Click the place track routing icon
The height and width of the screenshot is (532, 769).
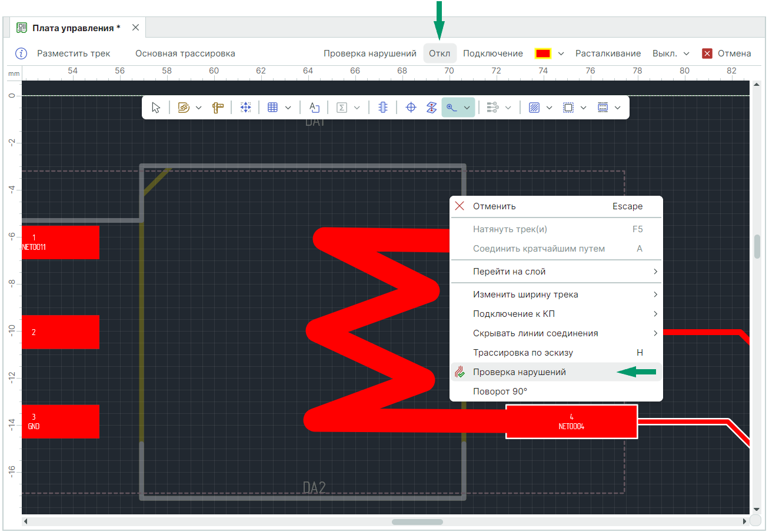[451, 108]
